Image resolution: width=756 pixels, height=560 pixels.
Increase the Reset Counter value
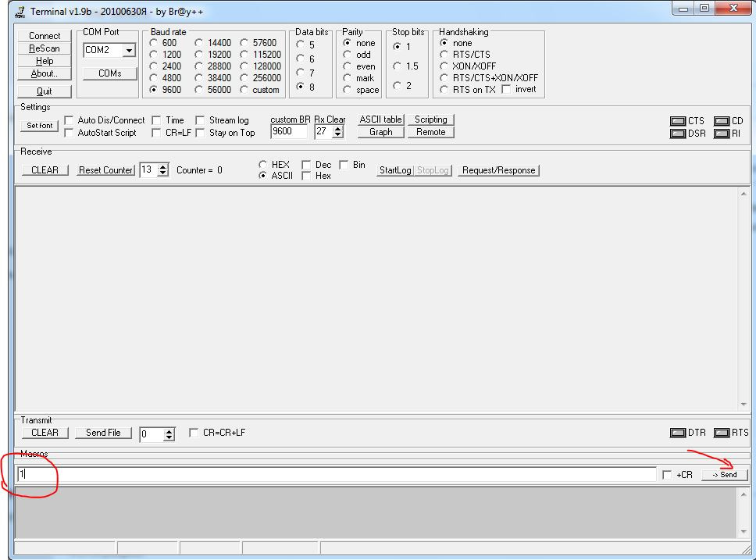163,167
